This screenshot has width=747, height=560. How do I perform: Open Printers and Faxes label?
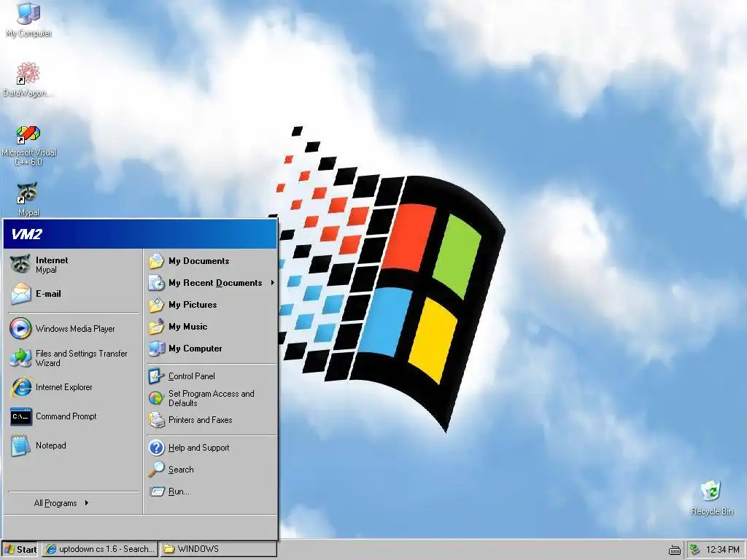point(200,420)
